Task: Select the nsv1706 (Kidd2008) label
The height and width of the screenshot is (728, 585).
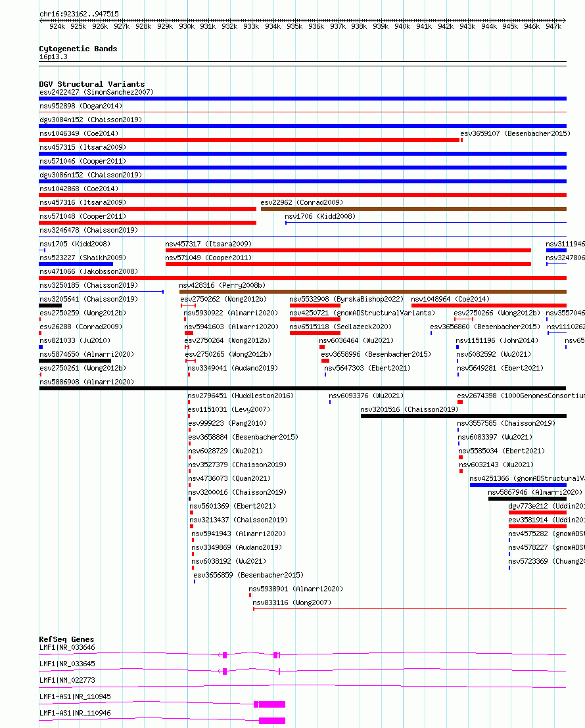Action: pos(320,216)
